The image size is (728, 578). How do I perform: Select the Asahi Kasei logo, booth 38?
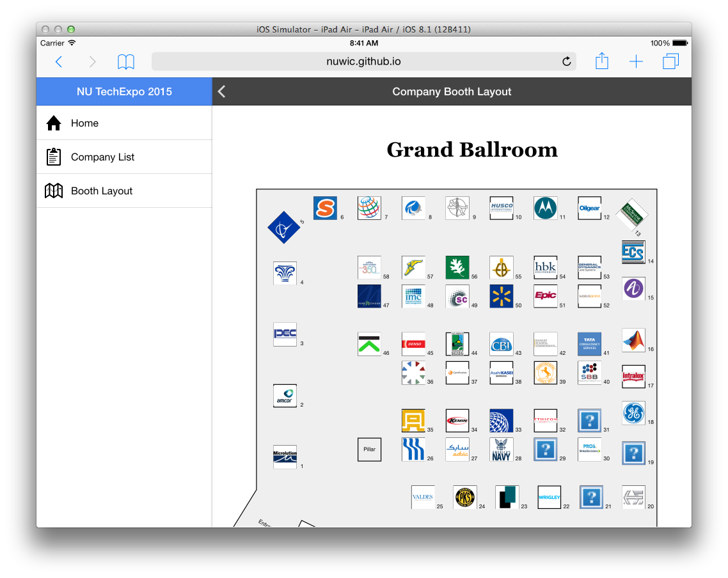502,373
